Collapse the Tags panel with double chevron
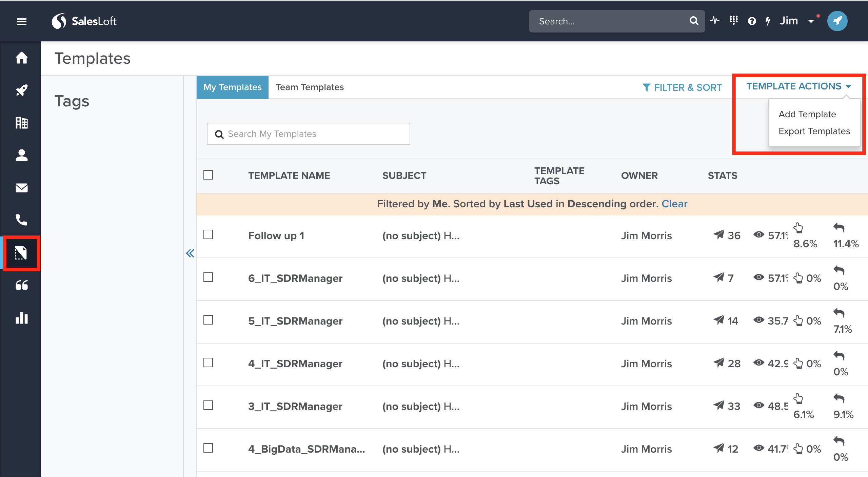The image size is (868, 477). 190,253
